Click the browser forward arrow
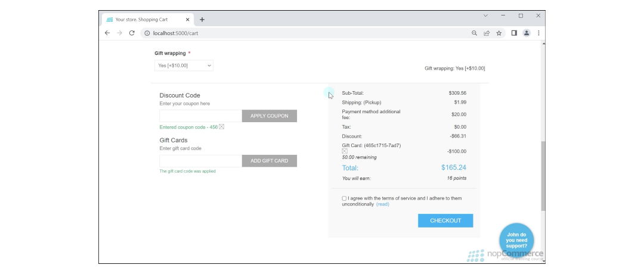The width and height of the screenshot is (644, 274). pos(119,33)
